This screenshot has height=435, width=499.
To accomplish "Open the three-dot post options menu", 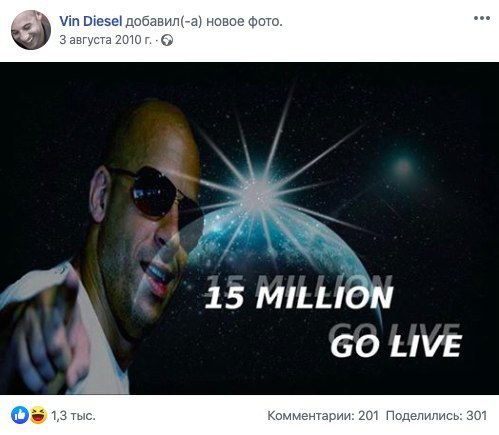I will coord(482,18).
